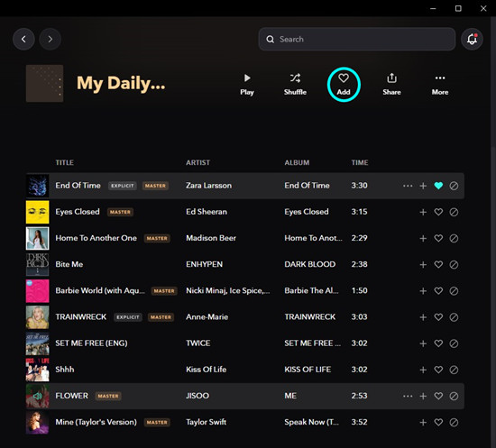The width and height of the screenshot is (496, 448).
Task: Click the My Daily playlist cover art
Action: (x=44, y=84)
